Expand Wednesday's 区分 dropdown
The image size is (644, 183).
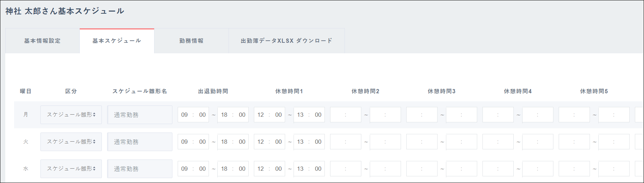click(71, 169)
